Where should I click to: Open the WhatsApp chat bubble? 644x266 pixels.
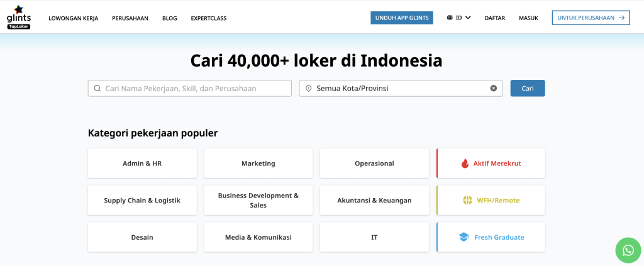pos(628,250)
